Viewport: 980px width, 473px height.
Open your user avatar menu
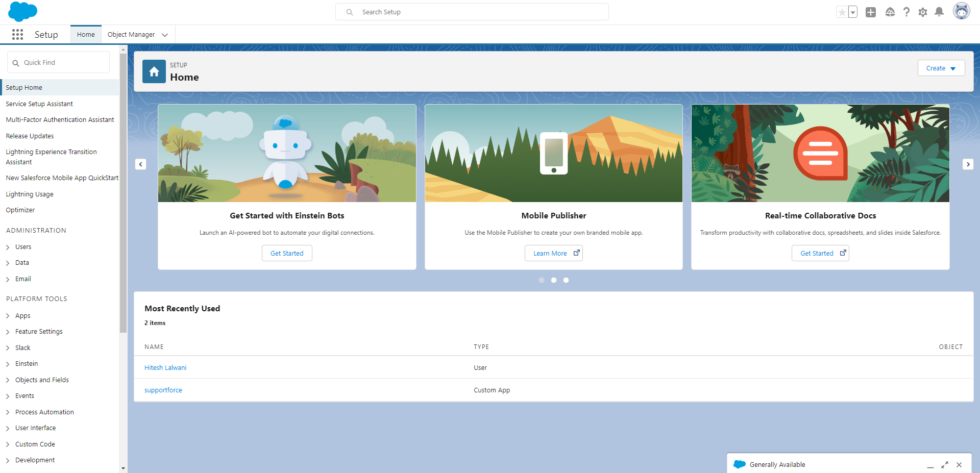962,10
